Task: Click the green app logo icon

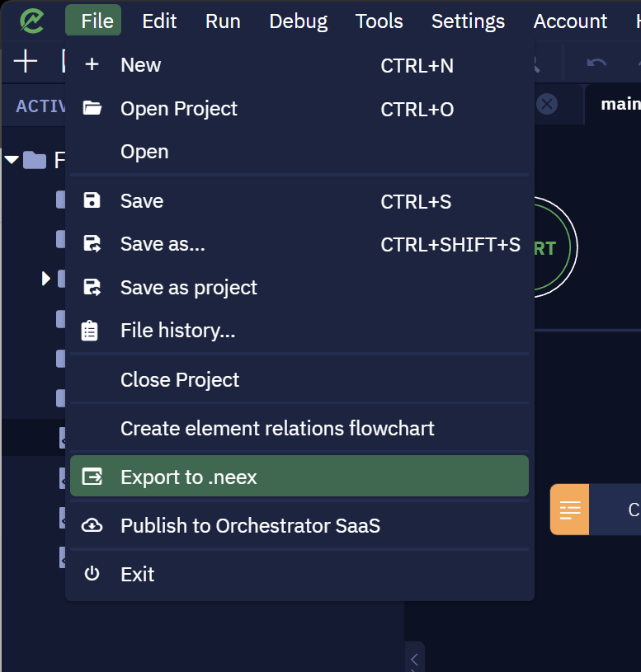Action: (x=31, y=21)
